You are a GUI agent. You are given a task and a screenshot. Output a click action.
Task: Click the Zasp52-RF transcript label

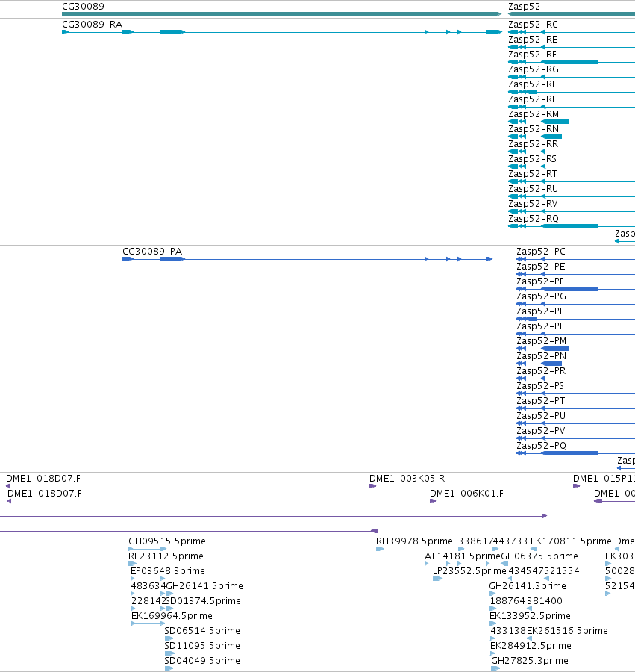532,55
